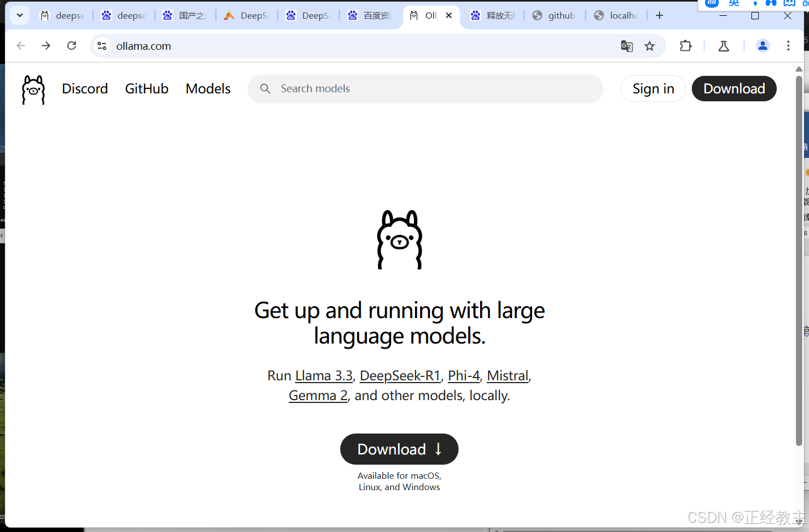This screenshot has width=809, height=532.
Task: Focus the Search models field
Action: (x=425, y=89)
